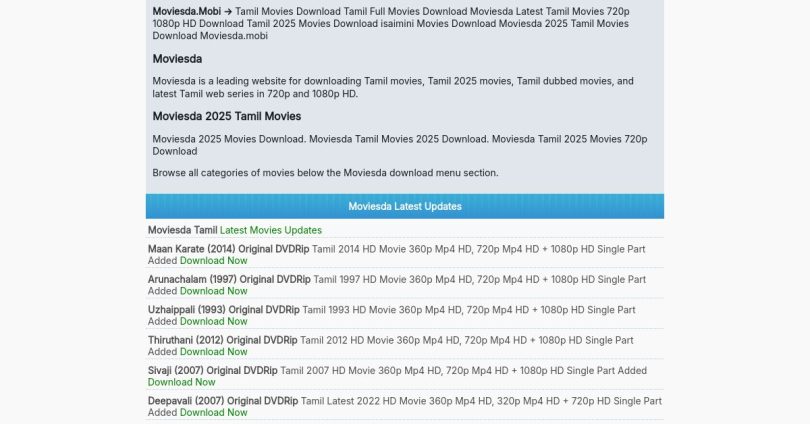810x424 pixels.
Task: Click Download Now for Arunachalam (1997)
Action: 213,291
